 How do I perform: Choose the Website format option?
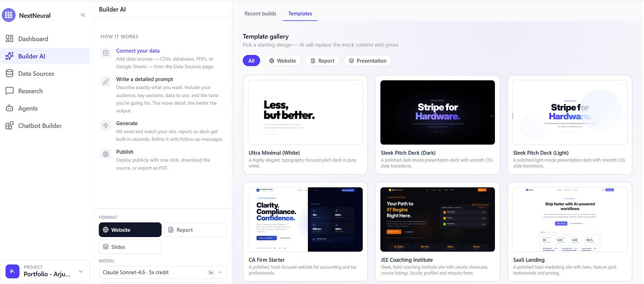coord(130,230)
